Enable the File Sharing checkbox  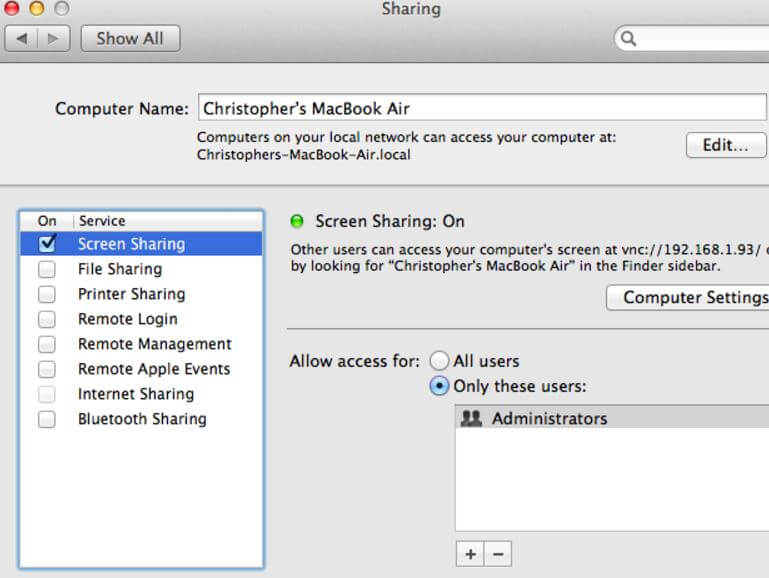click(x=47, y=269)
